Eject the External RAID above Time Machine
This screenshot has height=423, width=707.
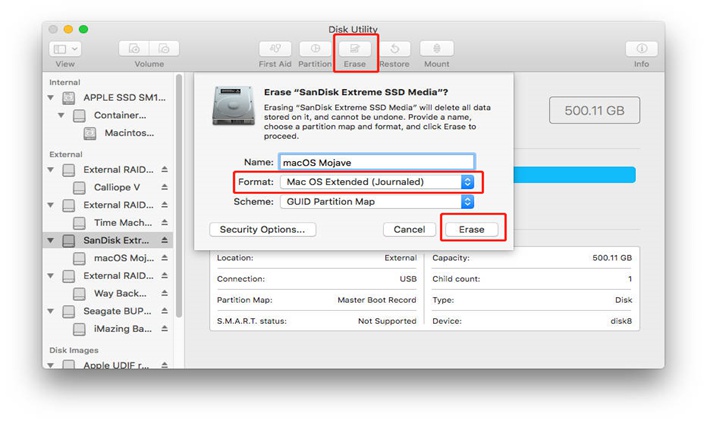tap(165, 205)
